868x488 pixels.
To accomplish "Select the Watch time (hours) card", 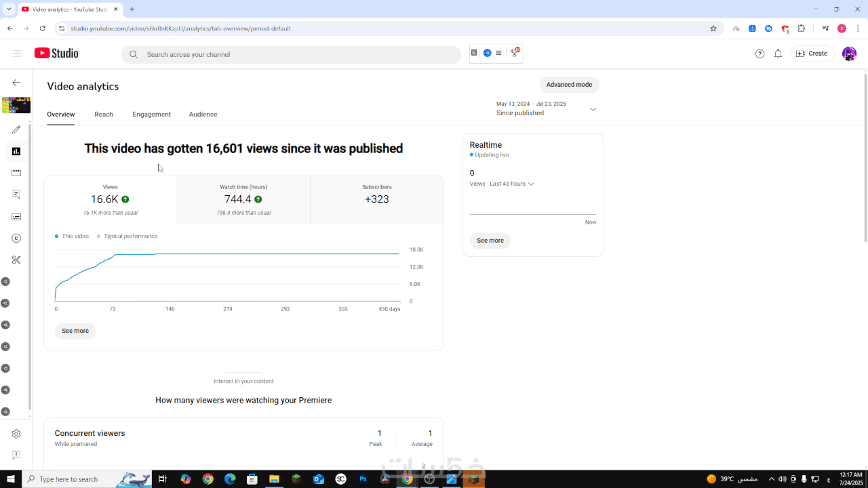I will coord(243,200).
